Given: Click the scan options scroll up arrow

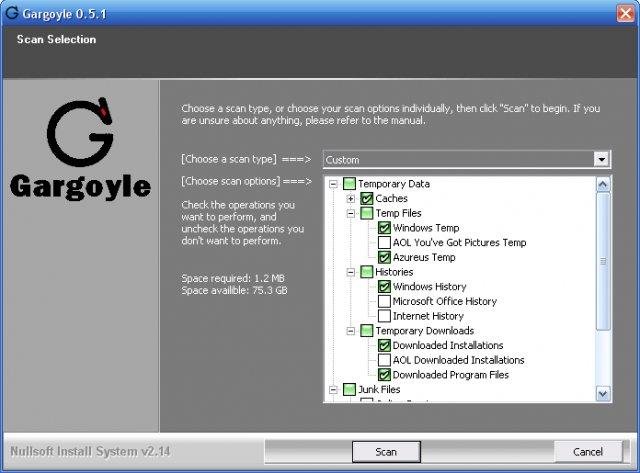Looking at the screenshot, I should [x=603, y=184].
